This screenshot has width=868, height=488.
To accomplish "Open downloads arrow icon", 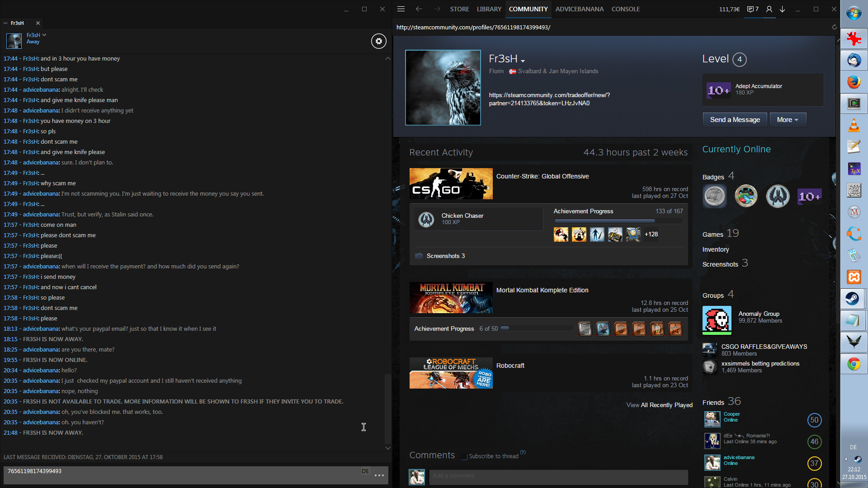I will point(783,9).
